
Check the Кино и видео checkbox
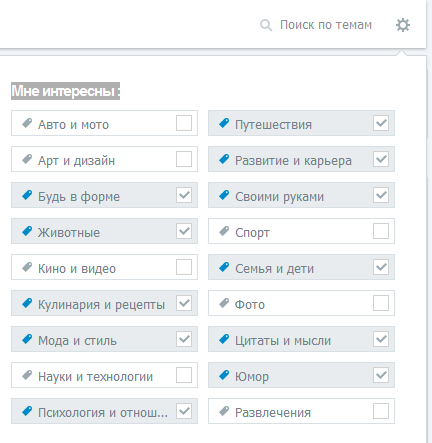click(x=184, y=267)
